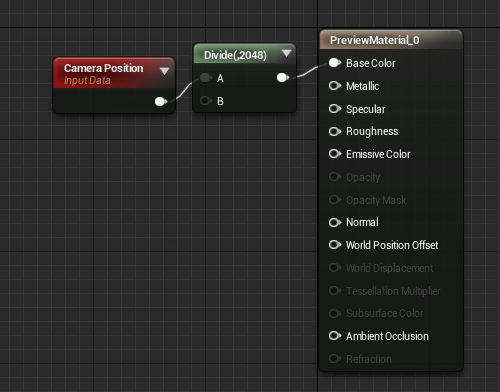
Task: Click the Metallic label
Action: click(363, 86)
